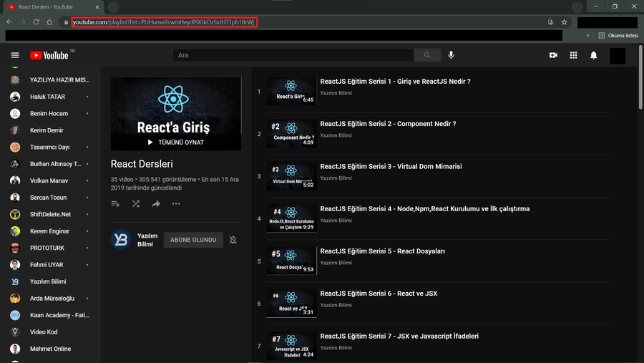644x363 pixels.
Task: Open Video Kod channel in sidebar
Action: pos(50,332)
